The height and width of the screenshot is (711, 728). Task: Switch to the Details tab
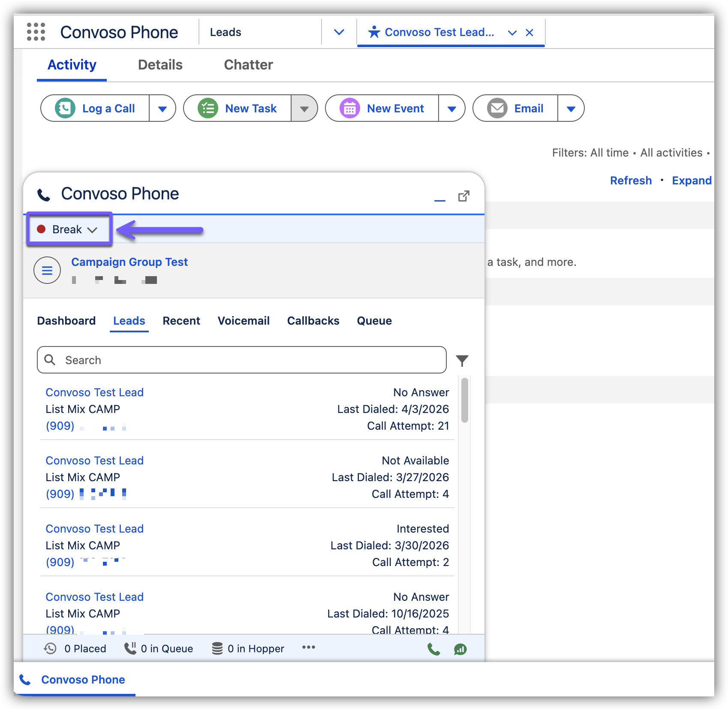(160, 65)
